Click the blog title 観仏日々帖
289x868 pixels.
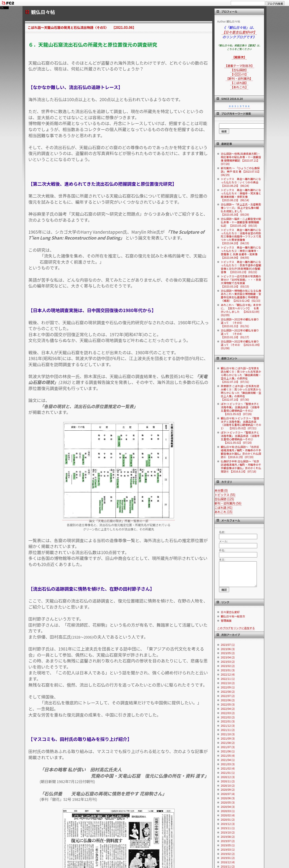43,12
